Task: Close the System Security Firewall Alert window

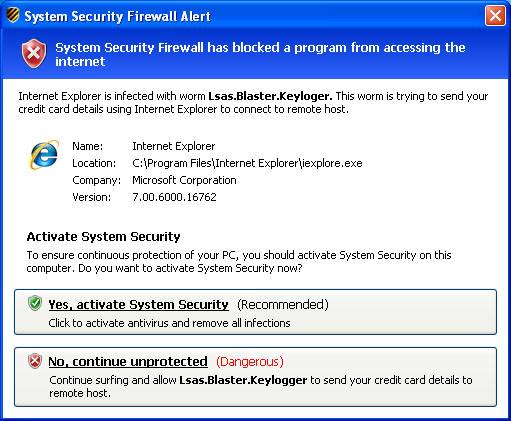Action: tap(495, 15)
